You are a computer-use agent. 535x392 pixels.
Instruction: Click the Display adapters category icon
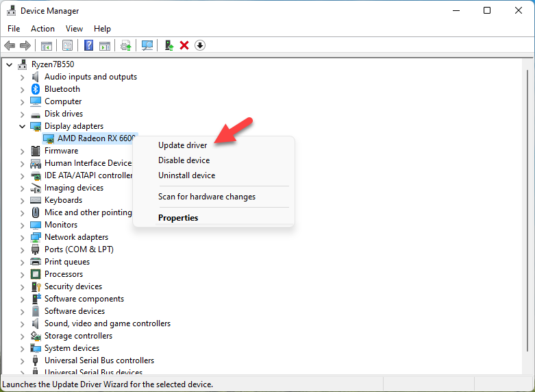point(36,126)
